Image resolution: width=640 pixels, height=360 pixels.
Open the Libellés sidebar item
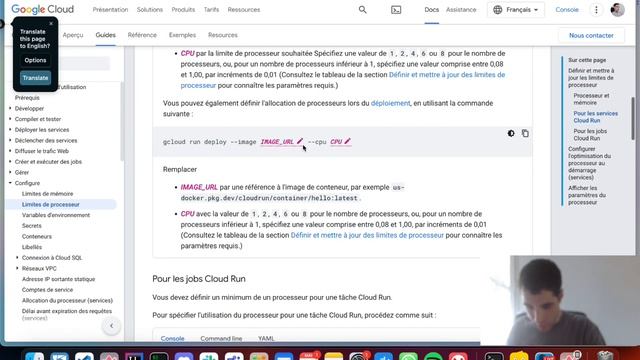32,247
